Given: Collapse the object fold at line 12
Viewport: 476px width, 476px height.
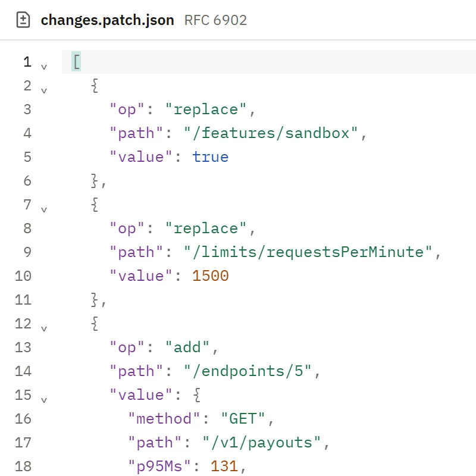Looking at the screenshot, I should click(44, 328).
